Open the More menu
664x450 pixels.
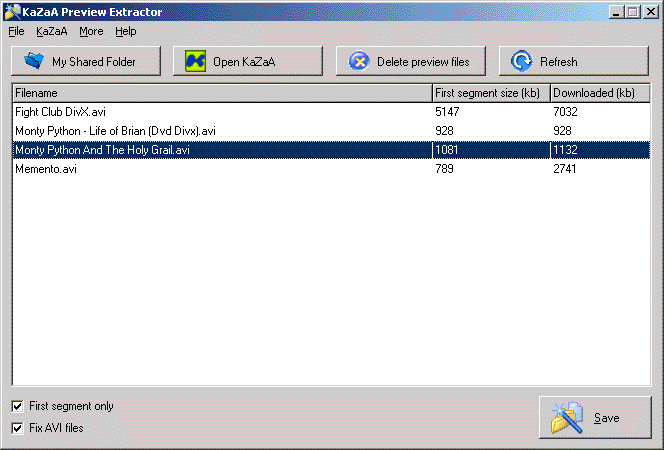point(91,31)
